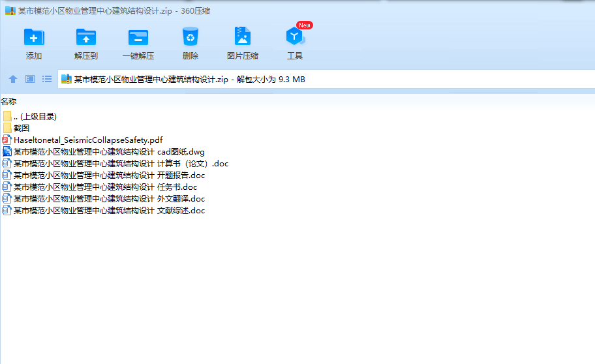Click the zip archive icon in the address bar
The width and height of the screenshot is (595, 364).
pos(67,79)
